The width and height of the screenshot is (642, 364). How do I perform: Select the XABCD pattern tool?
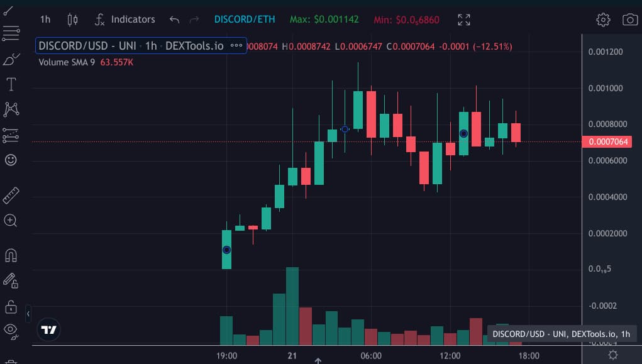[11, 109]
